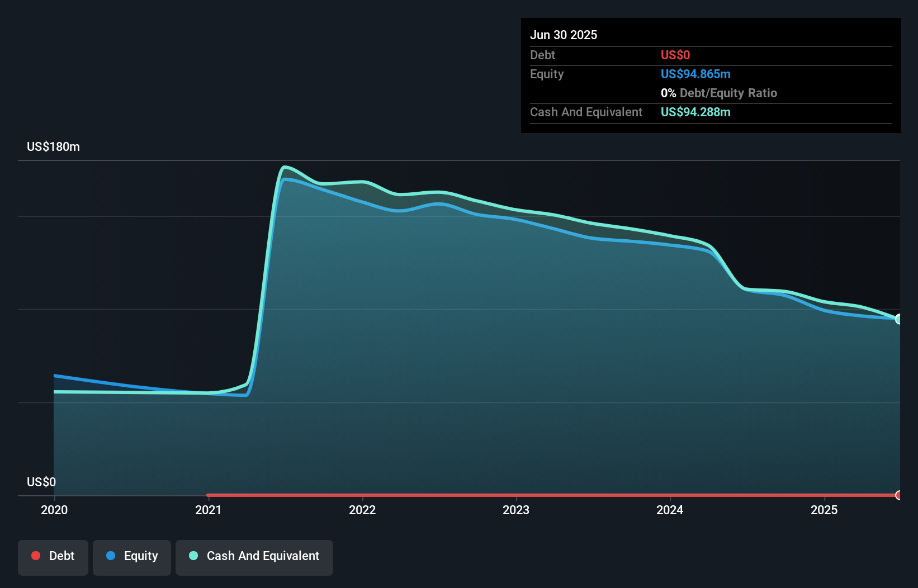Toggle the Debt series in the legend
The height and width of the screenshot is (588, 918).
(53, 557)
